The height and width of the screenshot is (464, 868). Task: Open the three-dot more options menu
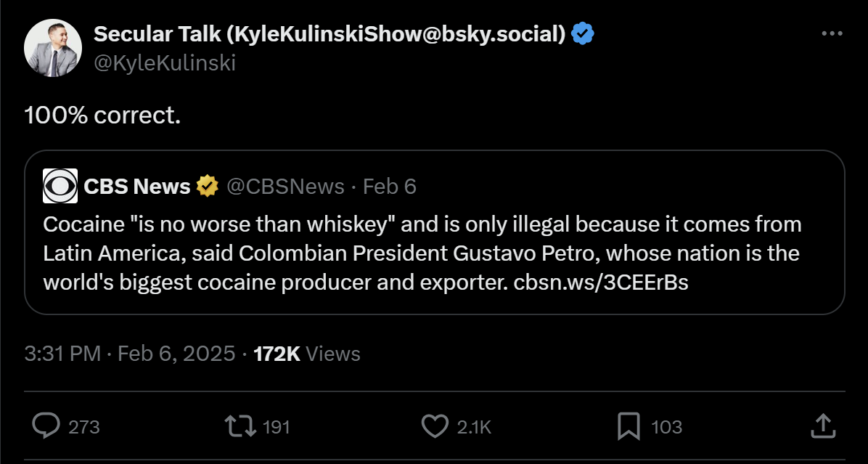pos(832,34)
